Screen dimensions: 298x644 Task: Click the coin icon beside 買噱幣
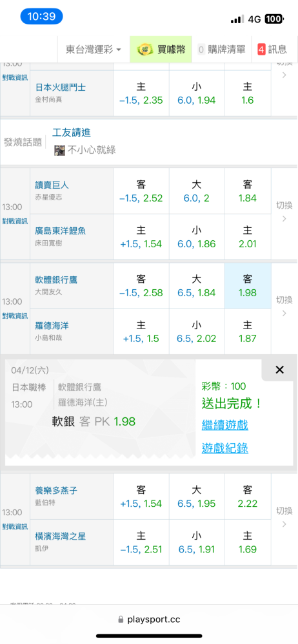(x=145, y=50)
